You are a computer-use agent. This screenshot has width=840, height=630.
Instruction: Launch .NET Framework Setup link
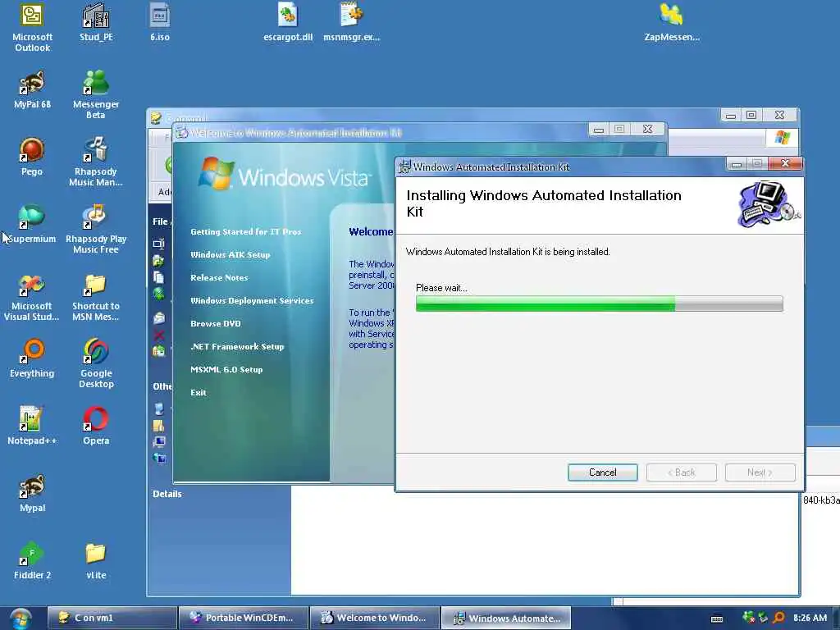tap(237, 347)
